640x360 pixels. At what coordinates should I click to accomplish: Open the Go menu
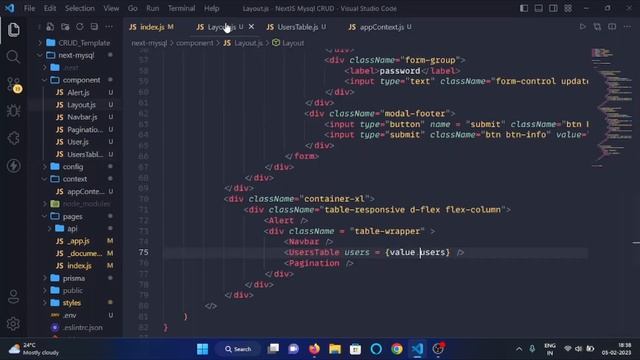(133, 8)
